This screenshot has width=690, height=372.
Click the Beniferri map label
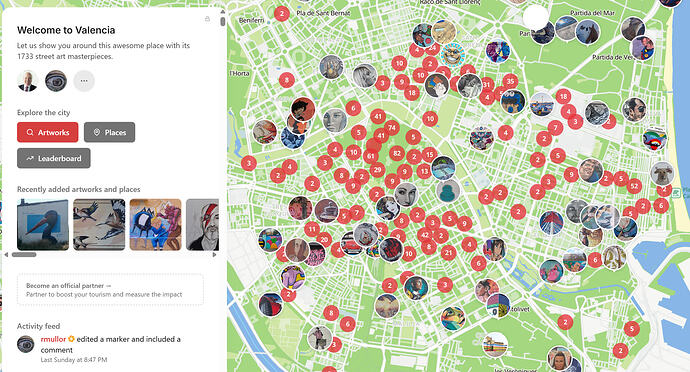(x=251, y=20)
